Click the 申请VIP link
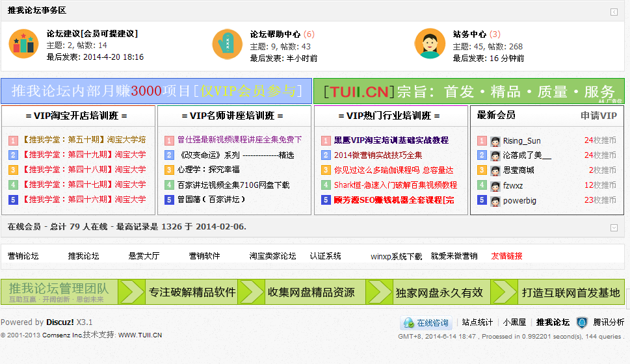This screenshot has height=364, width=630. click(x=599, y=116)
